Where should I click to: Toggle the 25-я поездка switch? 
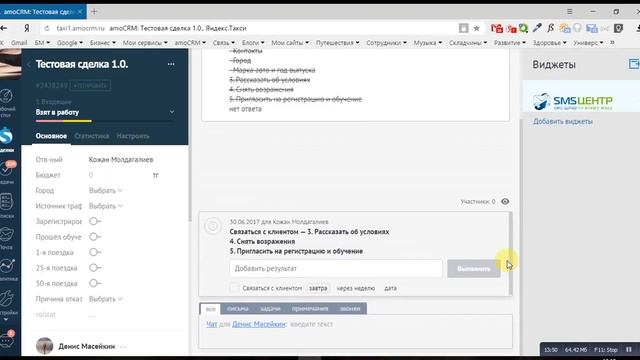click(95, 268)
